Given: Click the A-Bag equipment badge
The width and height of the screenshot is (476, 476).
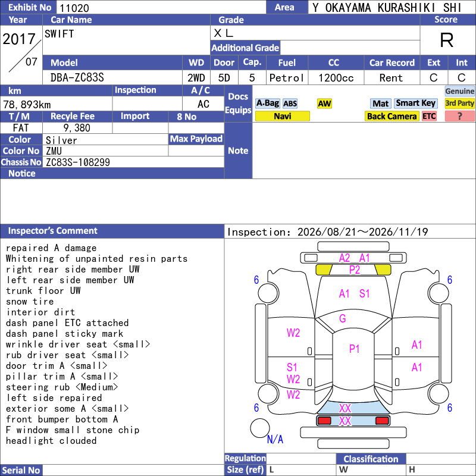Looking at the screenshot, I should pyautogui.click(x=267, y=104).
